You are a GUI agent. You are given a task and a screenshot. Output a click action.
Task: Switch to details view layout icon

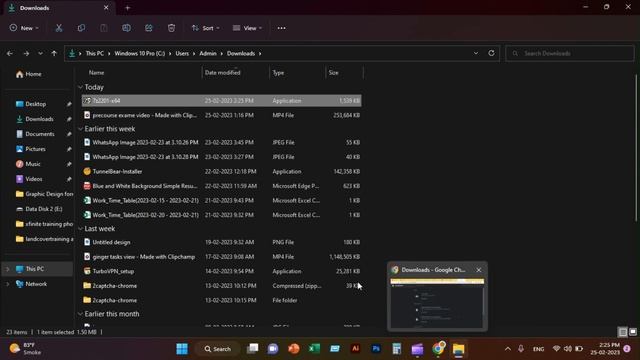pos(622,332)
